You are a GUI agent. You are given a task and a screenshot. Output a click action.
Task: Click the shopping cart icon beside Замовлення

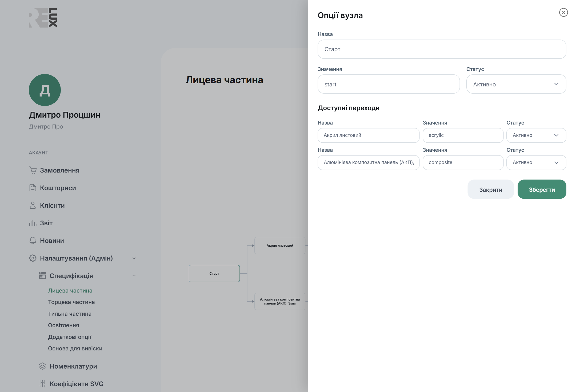33,170
